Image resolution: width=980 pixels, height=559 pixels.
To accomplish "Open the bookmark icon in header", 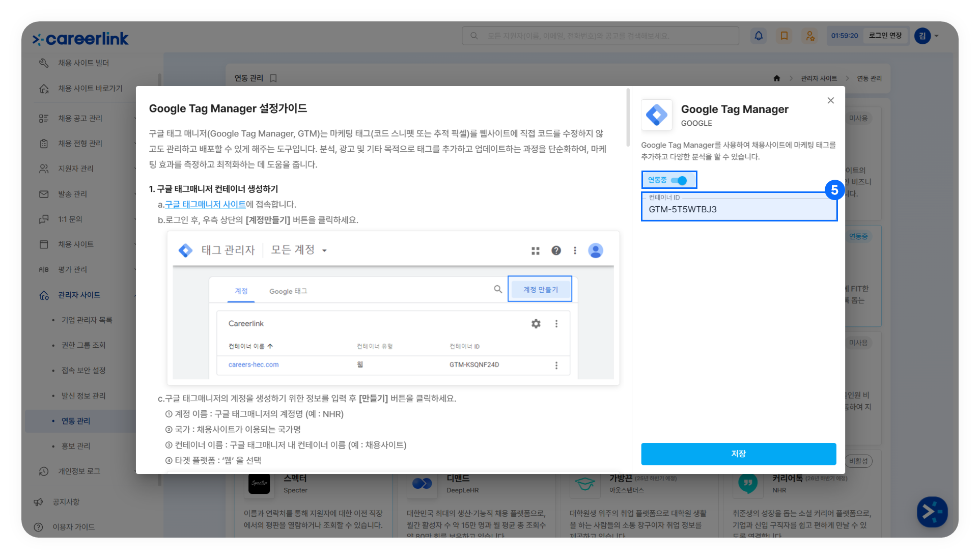I will point(784,36).
